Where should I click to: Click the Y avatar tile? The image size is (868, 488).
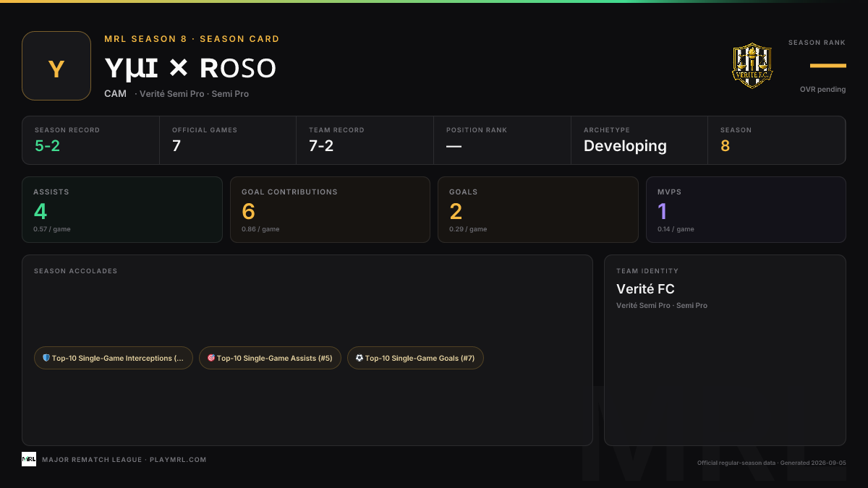point(56,66)
